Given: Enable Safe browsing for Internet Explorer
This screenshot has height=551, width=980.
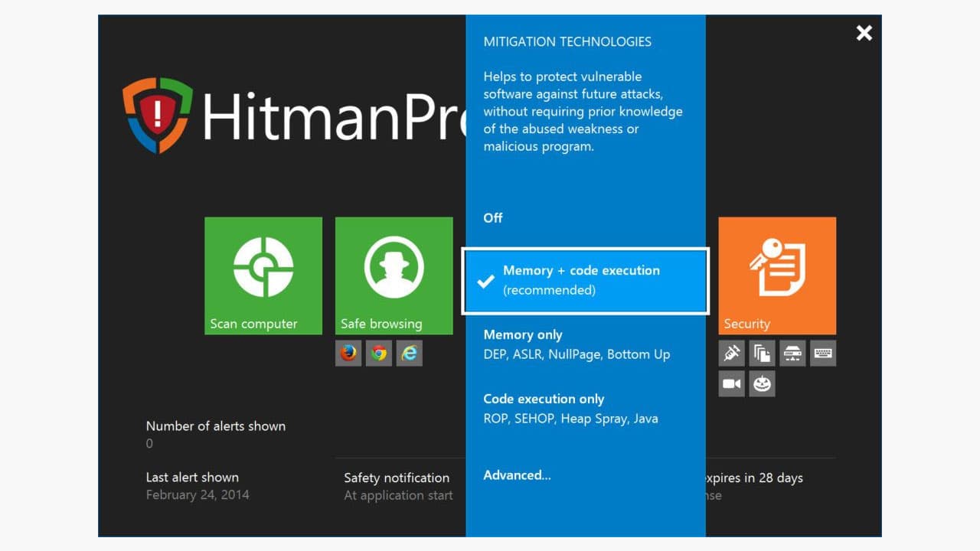Looking at the screenshot, I should click(x=409, y=353).
